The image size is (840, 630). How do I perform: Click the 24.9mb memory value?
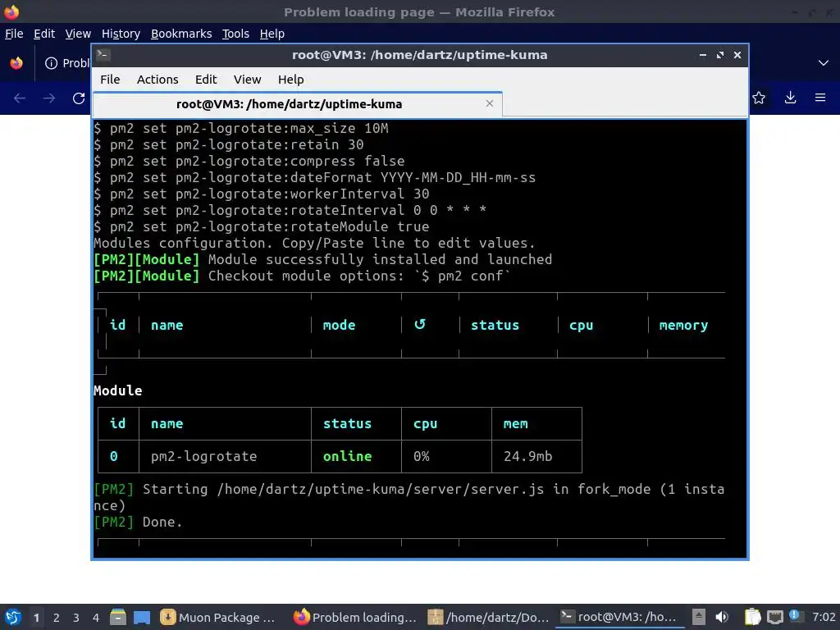527,456
